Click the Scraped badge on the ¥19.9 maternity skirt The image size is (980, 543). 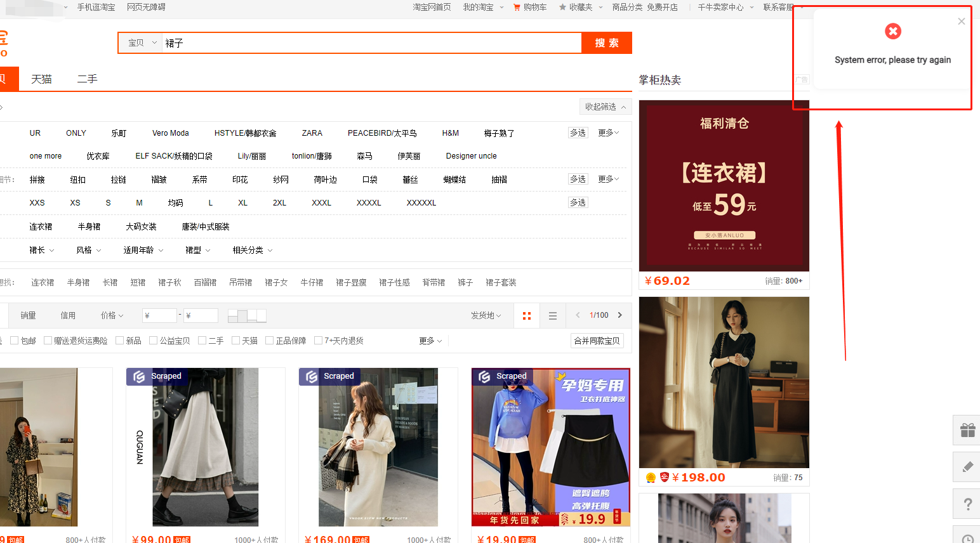coord(502,376)
